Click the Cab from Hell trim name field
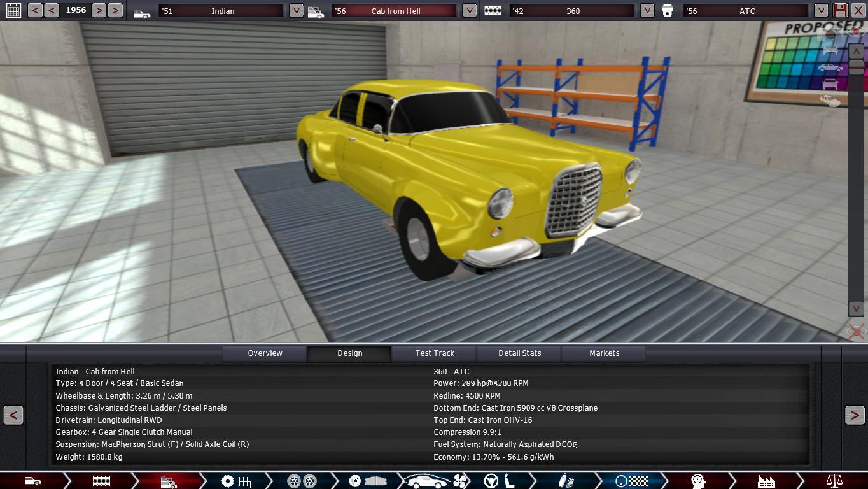This screenshot has width=868, height=489. (x=395, y=11)
